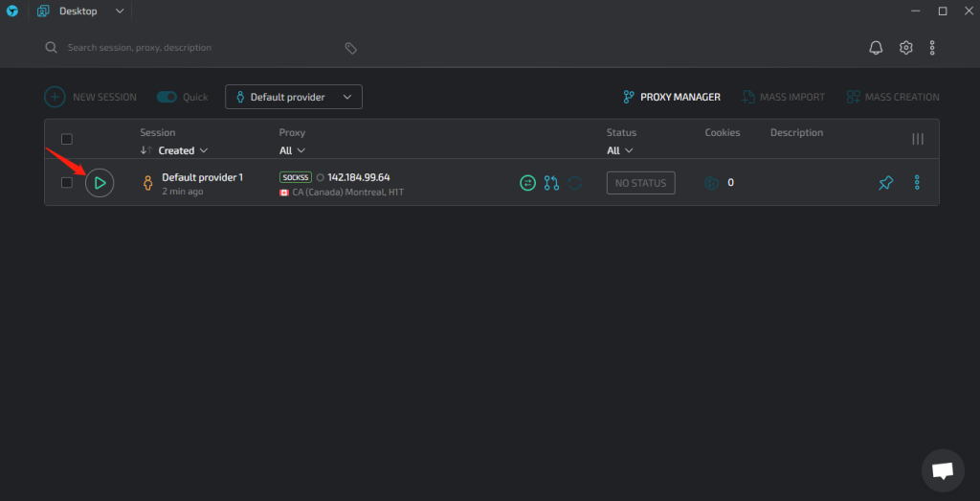980x501 pixels.
Task: Open the live chat support bubble
Action: [x=942, y=470]
